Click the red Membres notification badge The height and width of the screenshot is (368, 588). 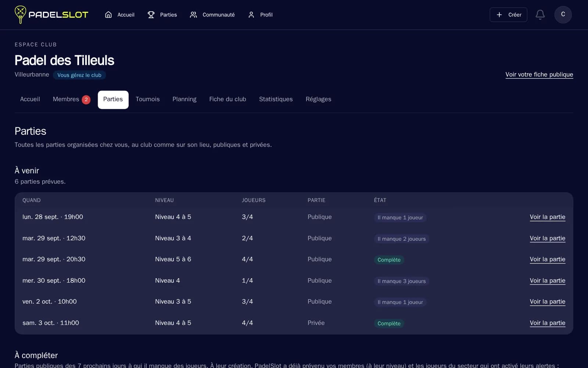pos(86,100)
